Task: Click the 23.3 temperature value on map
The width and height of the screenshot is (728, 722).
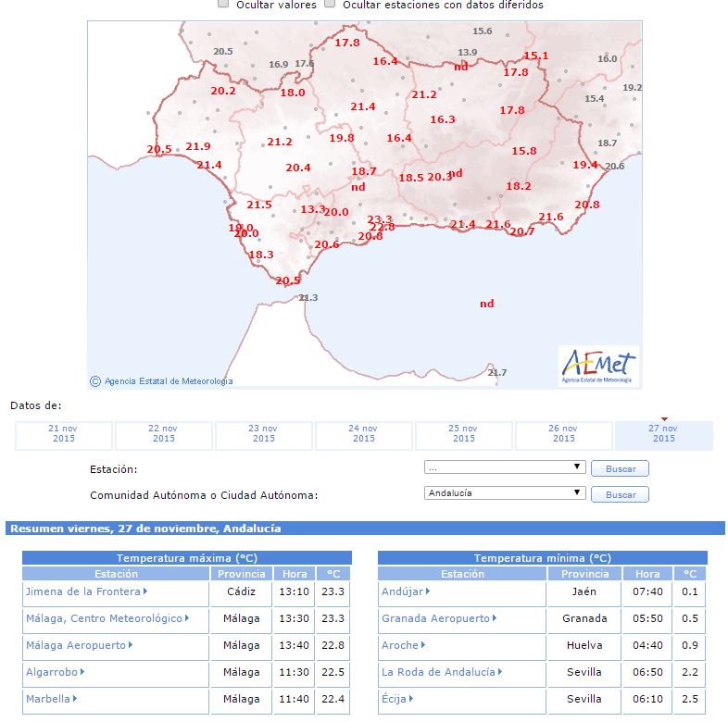Action: tap(380, 219)
